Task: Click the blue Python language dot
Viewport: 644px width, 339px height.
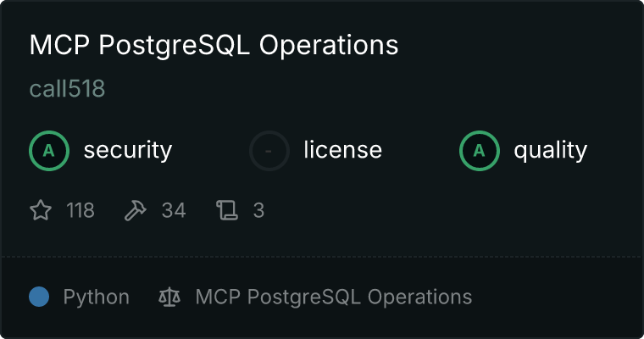Action: 39,297
